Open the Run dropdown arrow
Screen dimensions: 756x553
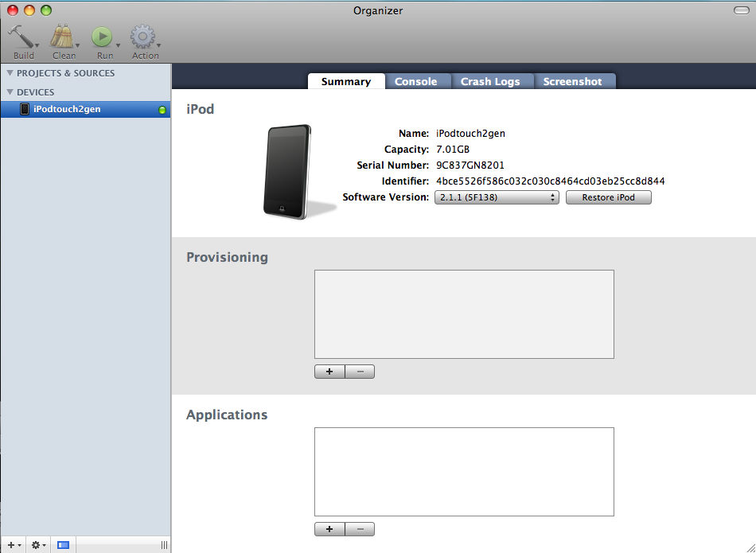coord(118,45)
